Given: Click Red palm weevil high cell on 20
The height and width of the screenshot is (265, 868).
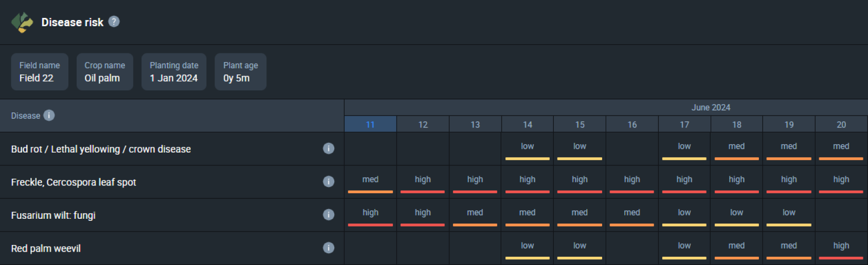Looking at the screenshot, I should pyautogui.click(x=841, y=248).
